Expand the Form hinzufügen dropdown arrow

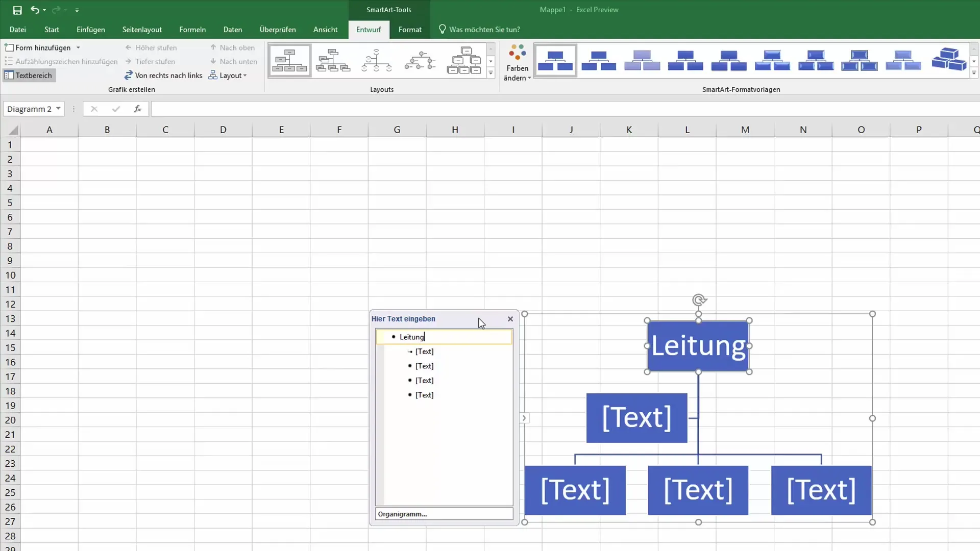78,47
